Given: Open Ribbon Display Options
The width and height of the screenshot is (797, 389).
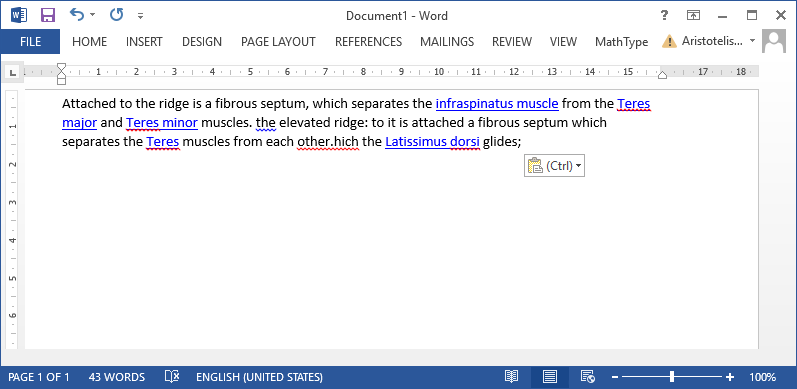Looking at the screenshot, I should point(693,15).
